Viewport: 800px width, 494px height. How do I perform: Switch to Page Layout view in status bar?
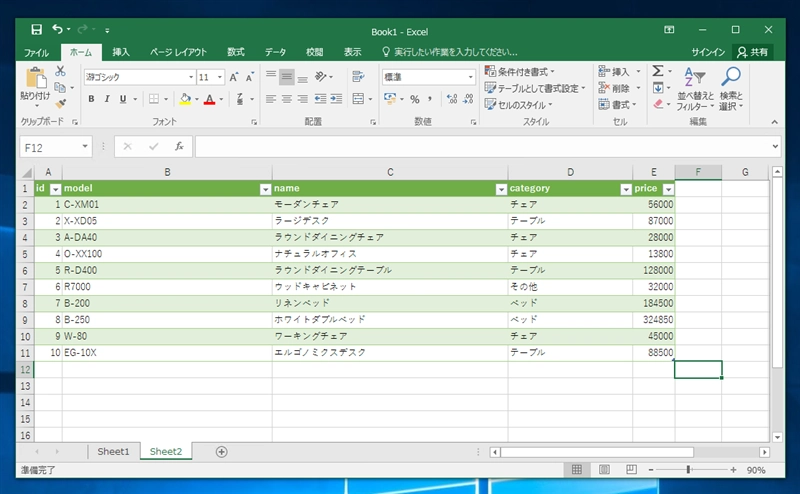coord(604,470)
